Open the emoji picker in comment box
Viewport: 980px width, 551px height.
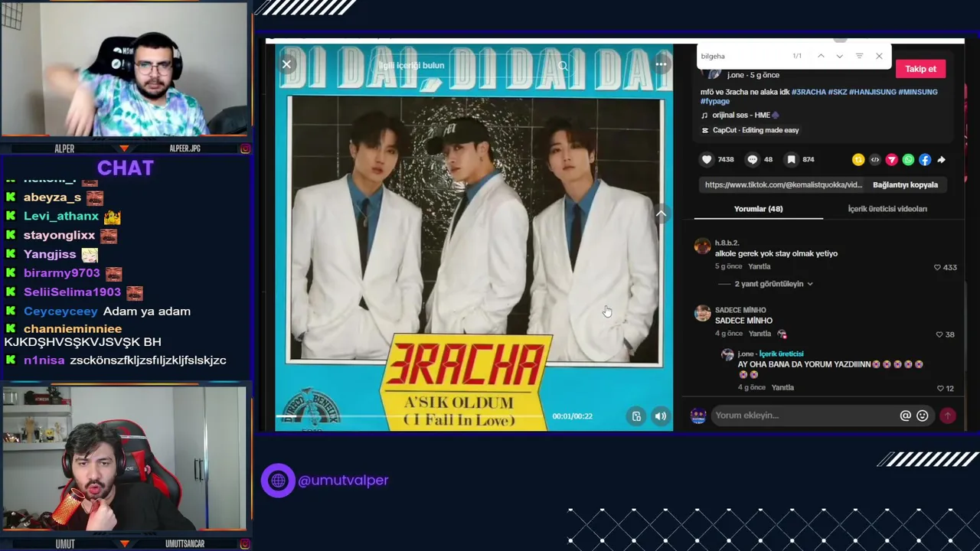(x=923, y=416)
